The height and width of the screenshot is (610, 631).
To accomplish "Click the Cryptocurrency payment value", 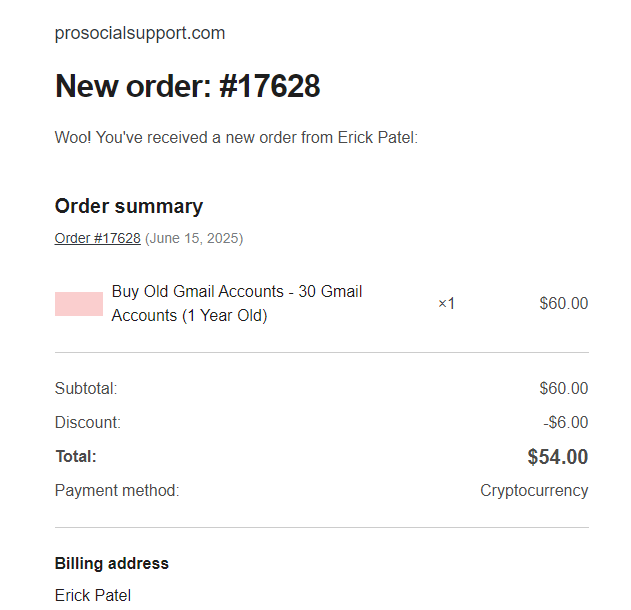I will point(534,490).
